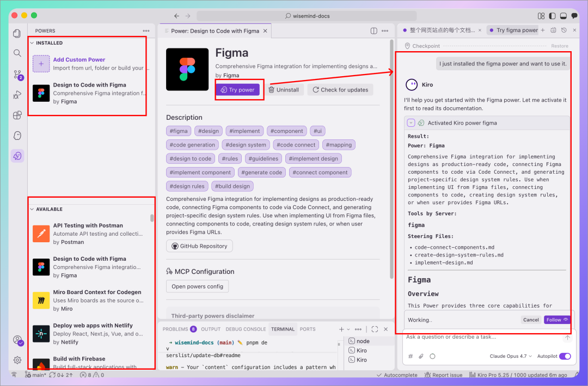Image resolution: width=588 pixels, height=386 pixels.
Task: Open customize layout icon in title bar
Action: tap(541, 16)
